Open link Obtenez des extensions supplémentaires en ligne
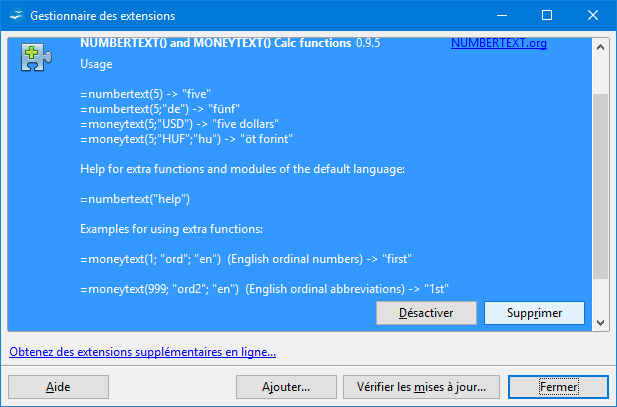This screenshot has width=617, height=407. coord(142,352)
